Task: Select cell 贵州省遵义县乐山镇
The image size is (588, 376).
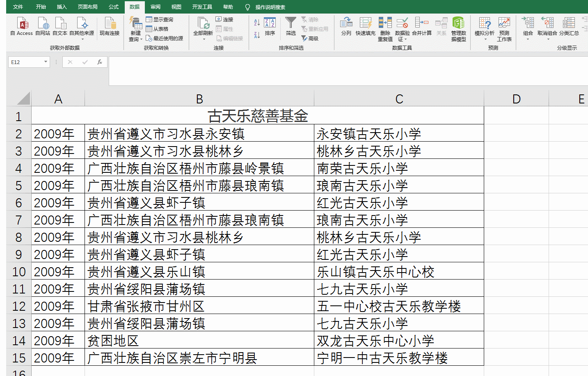Action: [199, 271]
